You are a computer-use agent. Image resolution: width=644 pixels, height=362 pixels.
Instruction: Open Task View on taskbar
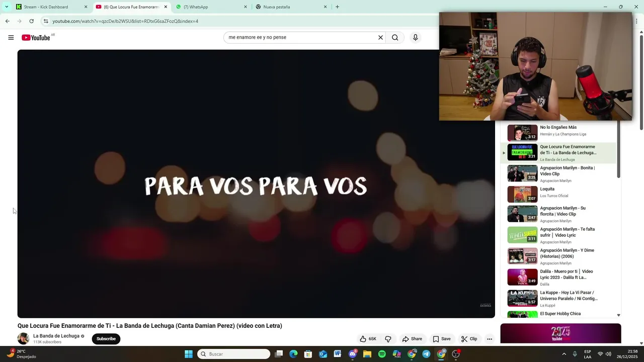(279, 354)
